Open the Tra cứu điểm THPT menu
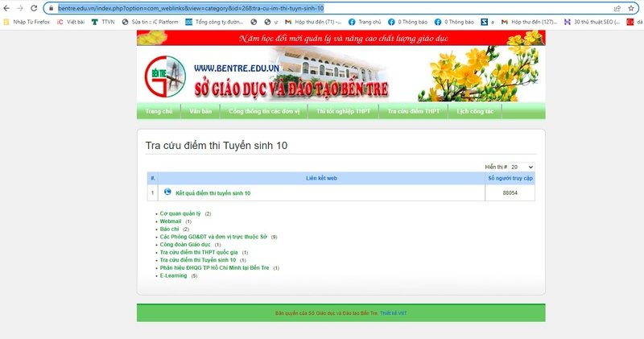This screenshot has width=644, height=339. pos(414,111)
